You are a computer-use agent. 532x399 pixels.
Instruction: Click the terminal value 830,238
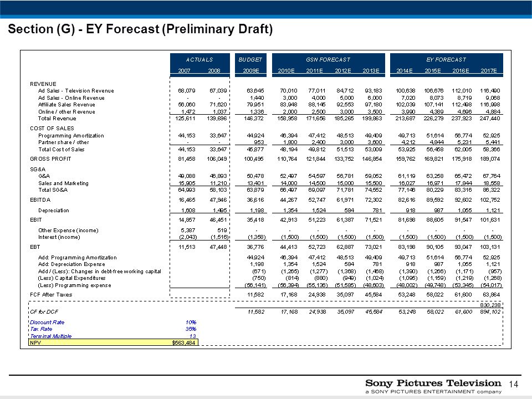pyautogui.click(x=490, y=305)
